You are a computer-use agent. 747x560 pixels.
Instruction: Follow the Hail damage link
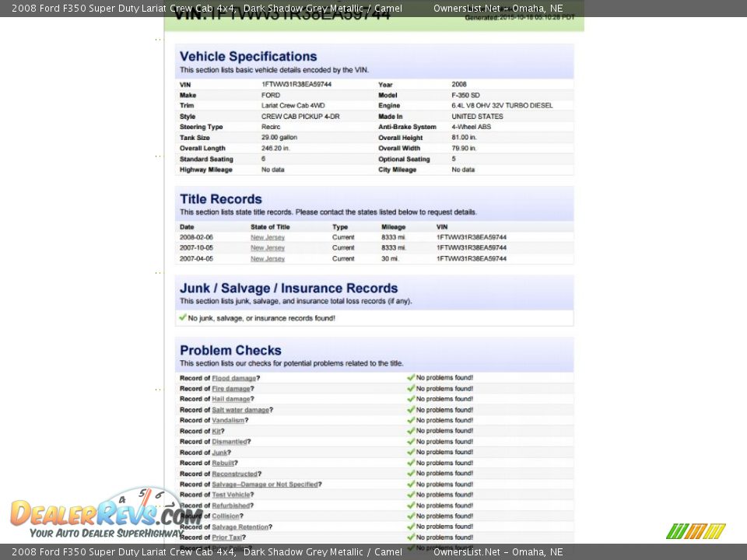[231, 399]
